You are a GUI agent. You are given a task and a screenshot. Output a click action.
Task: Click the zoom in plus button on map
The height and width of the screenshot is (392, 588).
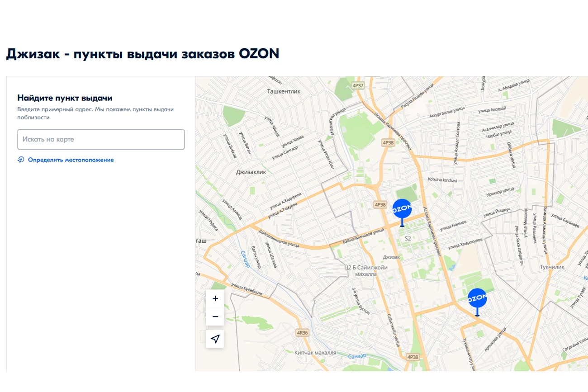[215, 298]
